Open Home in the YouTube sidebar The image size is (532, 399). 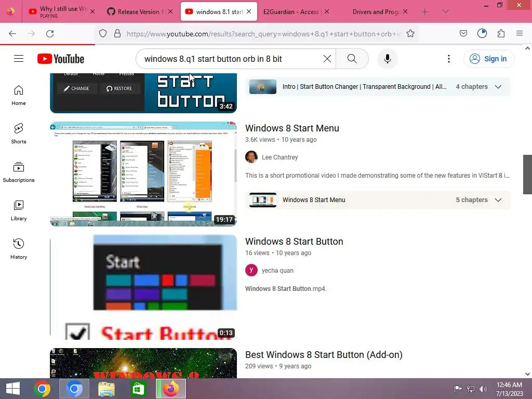pos(19,95)
